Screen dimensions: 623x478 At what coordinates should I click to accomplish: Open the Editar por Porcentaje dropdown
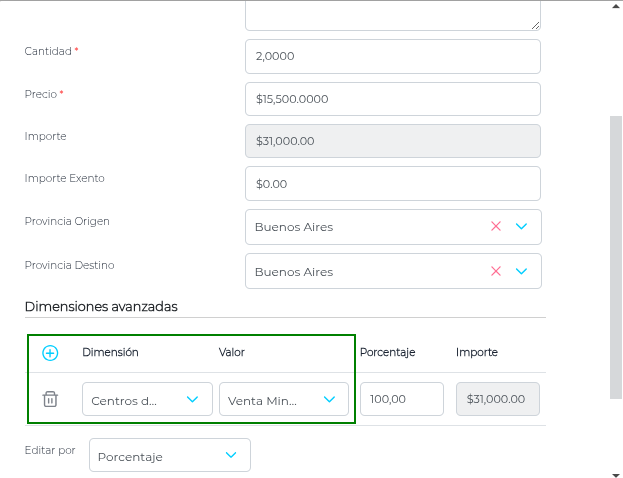point(170,456)
